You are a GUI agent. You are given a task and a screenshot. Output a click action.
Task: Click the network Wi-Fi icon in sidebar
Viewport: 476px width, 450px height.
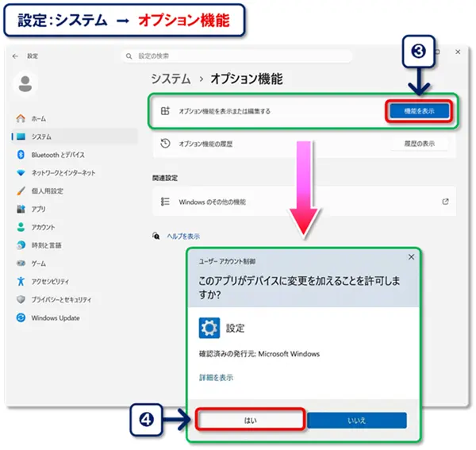coord(21,173)
